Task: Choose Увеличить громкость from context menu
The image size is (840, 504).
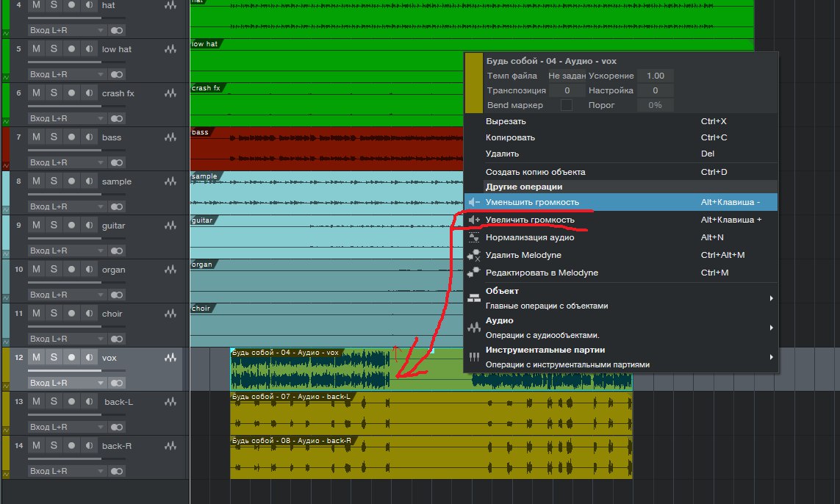Action: click(621, 220)
